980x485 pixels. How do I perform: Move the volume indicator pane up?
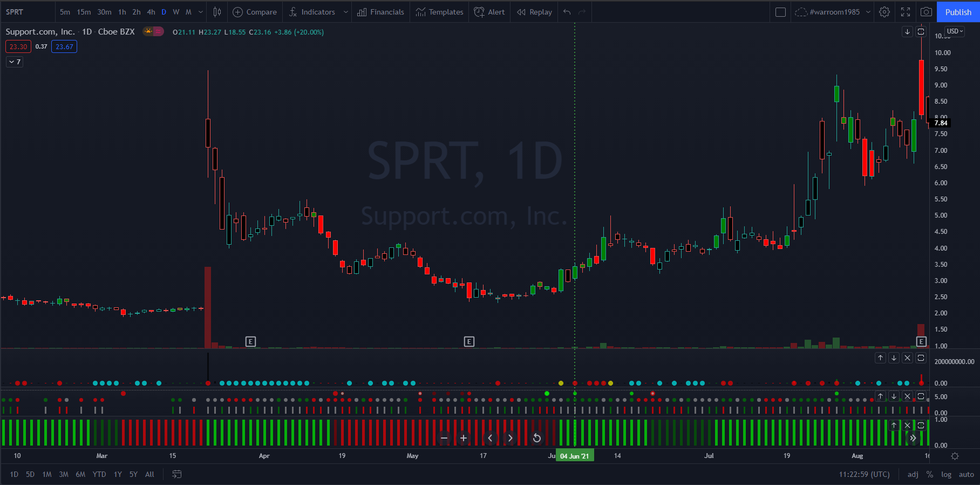[x=880, y=358]
